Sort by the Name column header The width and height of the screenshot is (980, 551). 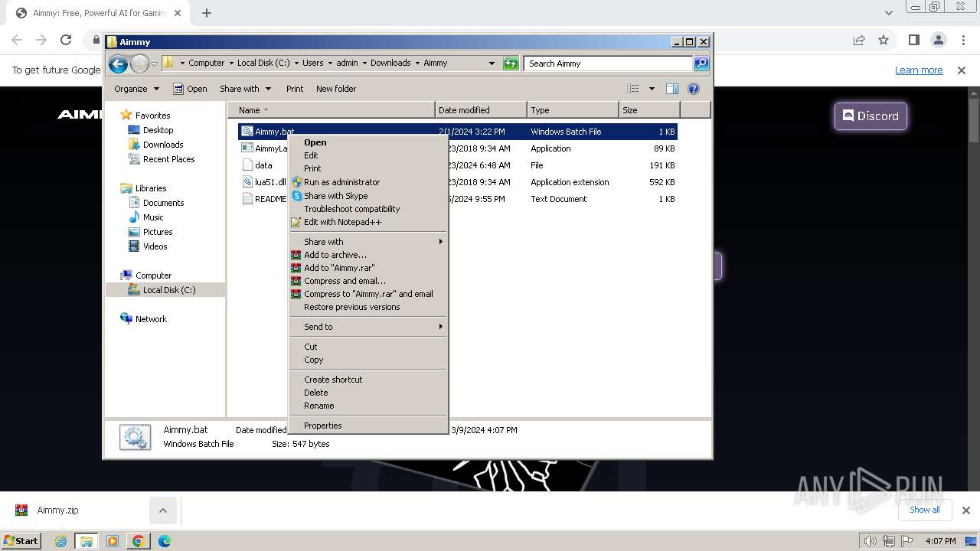coord(331,110)
